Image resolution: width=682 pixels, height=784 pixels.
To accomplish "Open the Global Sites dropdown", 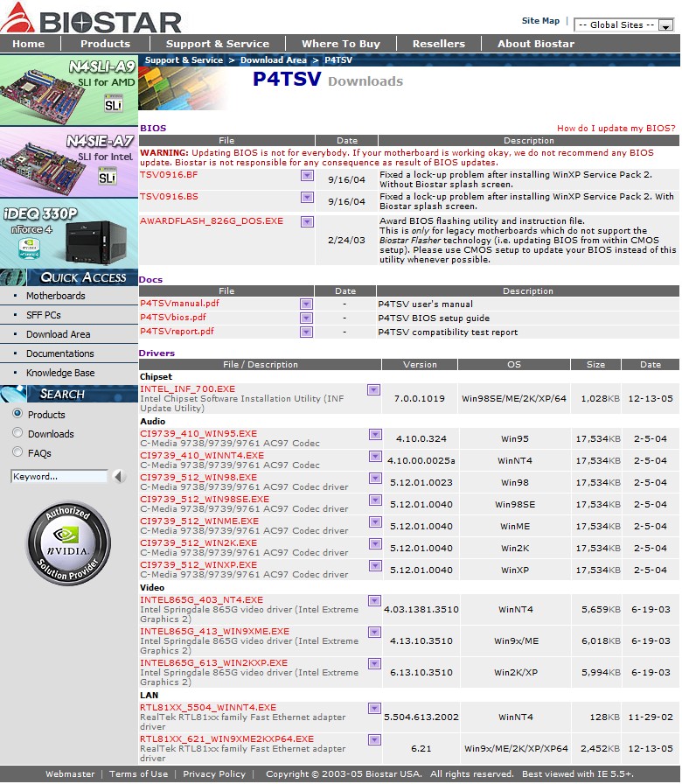I will click(x=624, y=25).
